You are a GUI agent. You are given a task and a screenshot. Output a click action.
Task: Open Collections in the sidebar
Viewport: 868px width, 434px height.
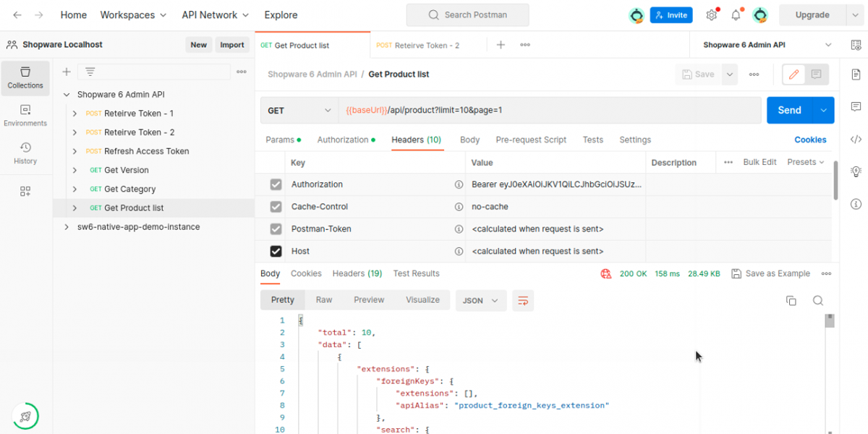(25, 78)
